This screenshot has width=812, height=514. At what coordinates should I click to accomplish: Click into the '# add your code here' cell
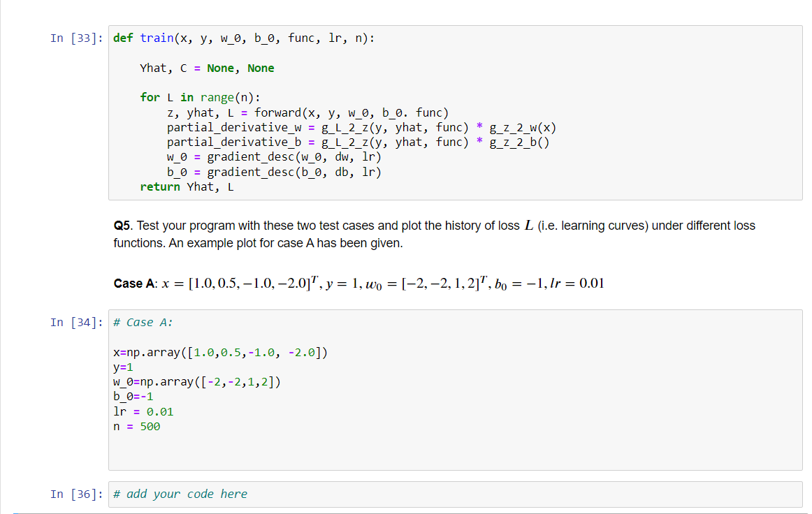455,494
